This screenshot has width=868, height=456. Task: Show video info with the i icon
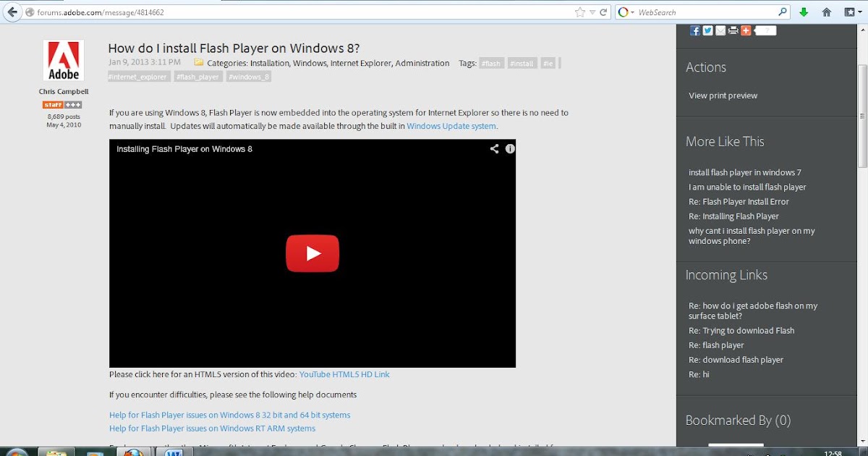510,148
